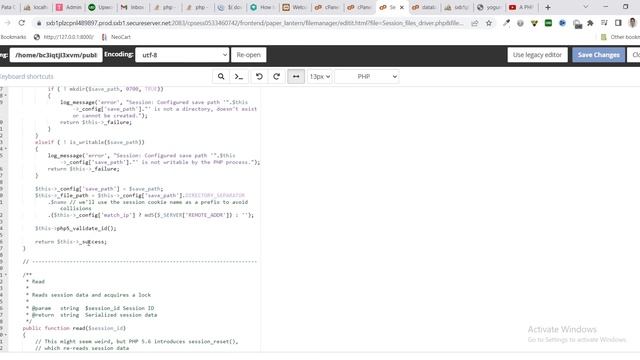Viewport: 640px width, 360px height.
Task: Click the address bar URL
Action: [x=254, y=23]
